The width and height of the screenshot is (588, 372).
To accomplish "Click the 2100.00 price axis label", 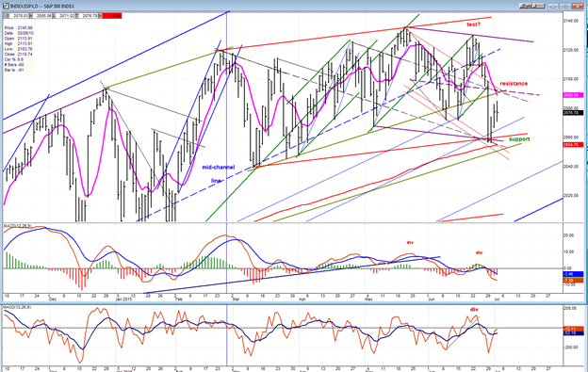I will tap(570, 79).
